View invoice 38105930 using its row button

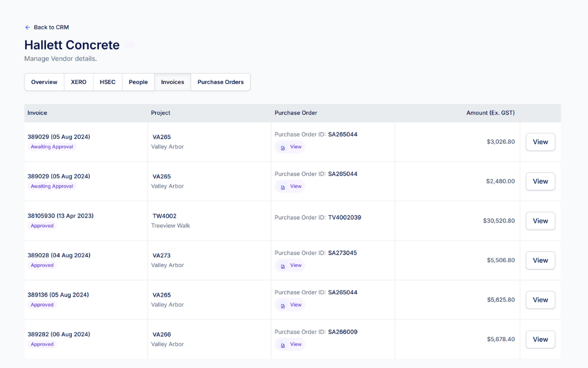pyautogui.click(x=541, y=221)
